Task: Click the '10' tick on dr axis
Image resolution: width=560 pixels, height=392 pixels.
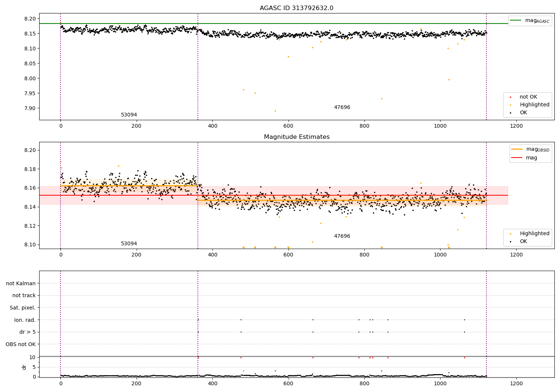Action: 32,357
